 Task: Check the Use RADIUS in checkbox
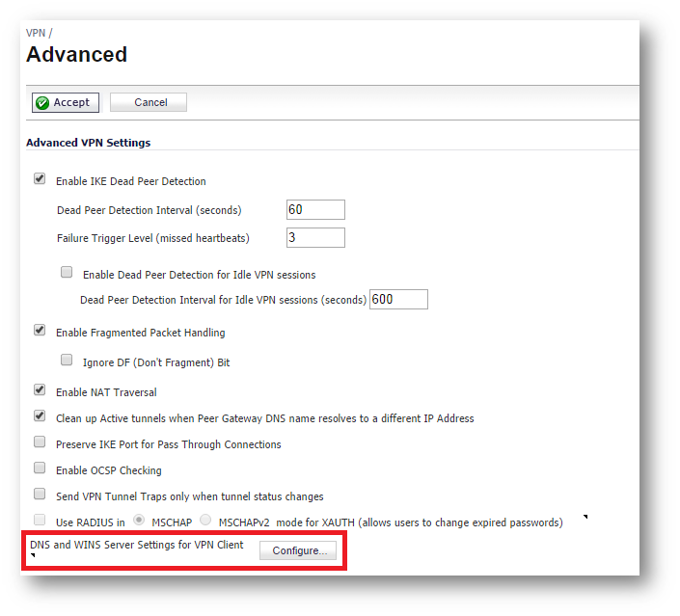point(40,521)
